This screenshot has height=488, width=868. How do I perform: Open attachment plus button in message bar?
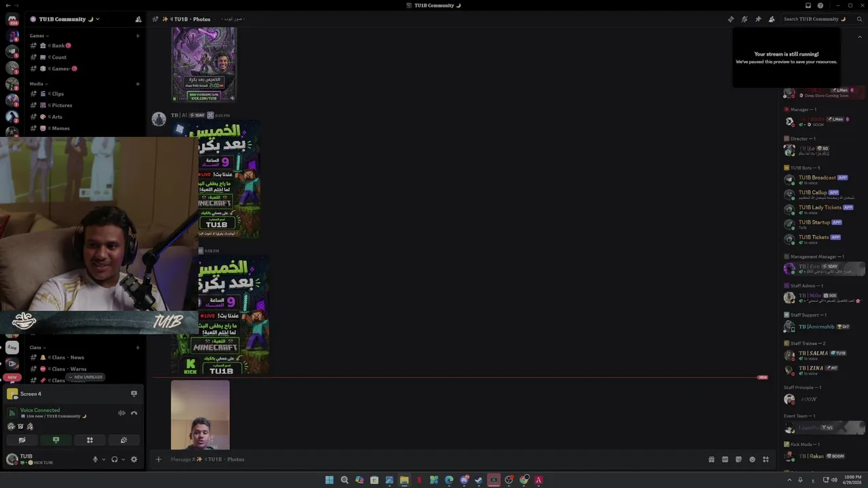pos(158,460)
